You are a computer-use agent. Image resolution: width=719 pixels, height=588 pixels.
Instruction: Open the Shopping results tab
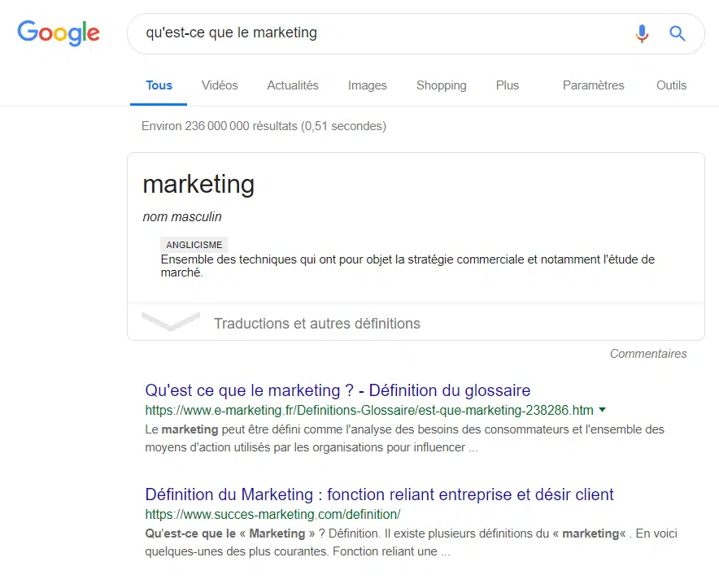442,85
